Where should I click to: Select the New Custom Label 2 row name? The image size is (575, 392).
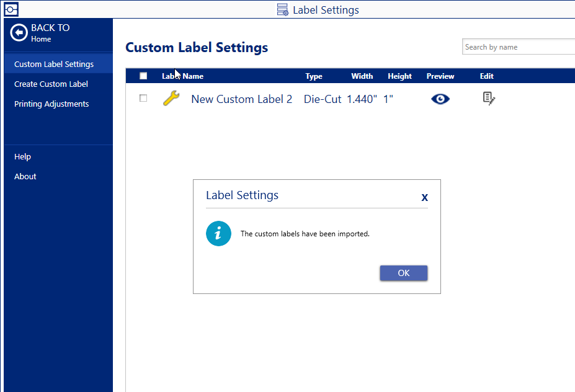point(241,99)
